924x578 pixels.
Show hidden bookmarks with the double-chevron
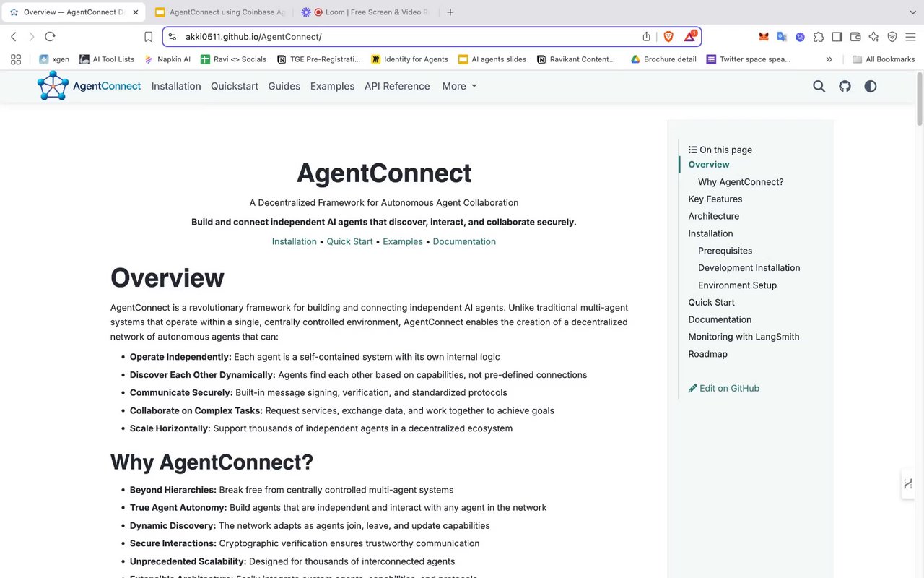pyautogui.click(x=829, y=59)
